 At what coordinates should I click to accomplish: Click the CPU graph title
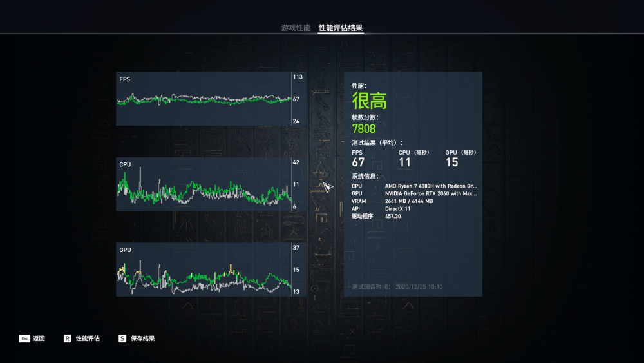tap(126, 164)
